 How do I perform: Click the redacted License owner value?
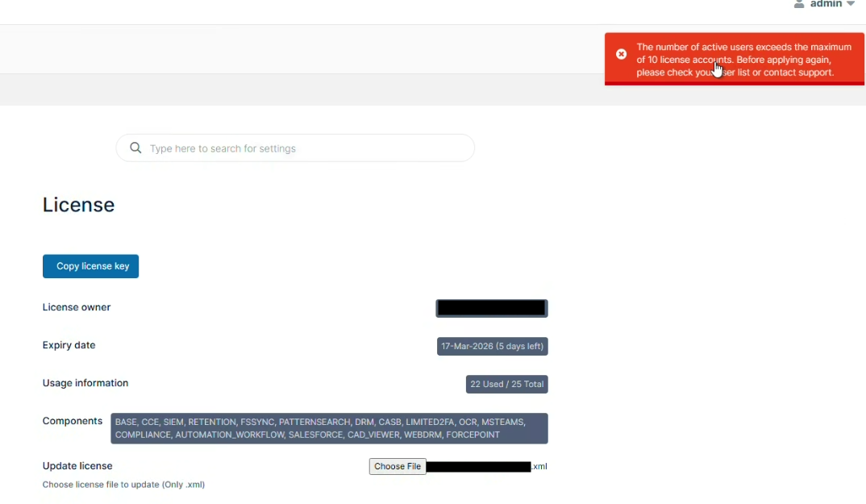[x=491, y=308]
